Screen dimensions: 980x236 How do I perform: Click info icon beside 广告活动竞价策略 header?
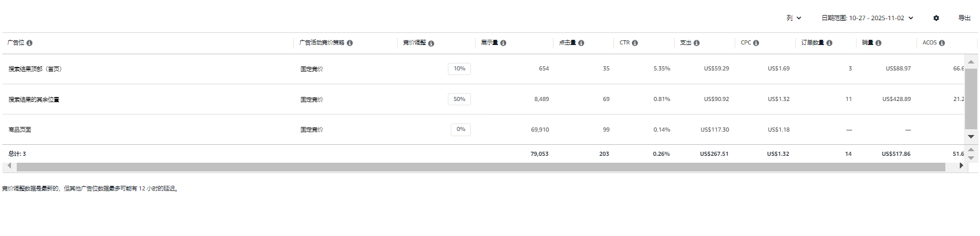pyautogui.click(x=350, y=43)
